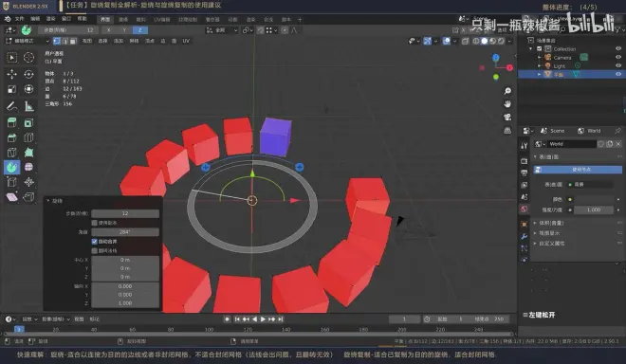The width and height of the screenshot is (626, 364).
Task: Select the Inset Faces tool
Action: coord(28,122)
